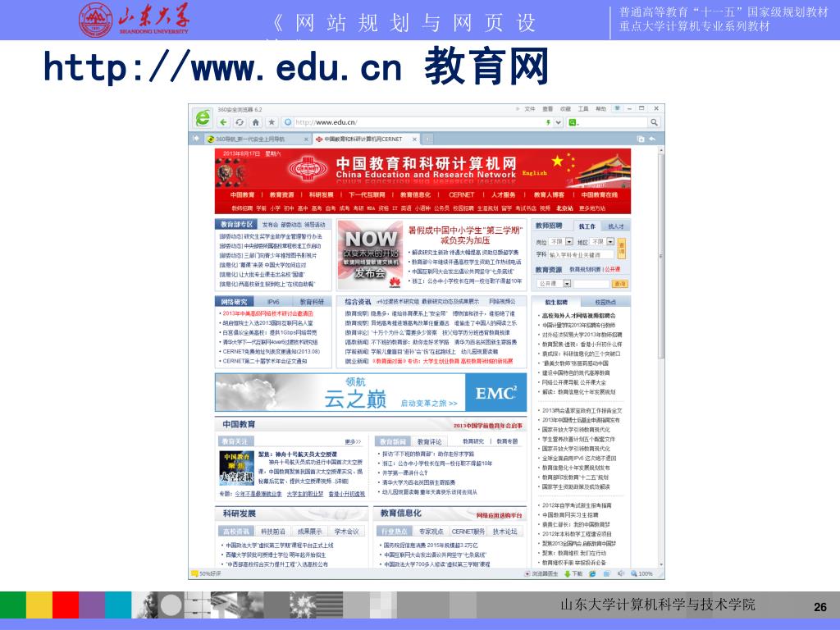This screenshot has width=840, height=630.
Task: Click the 太空授课 news thumbnail
Action: click(237, 468)
